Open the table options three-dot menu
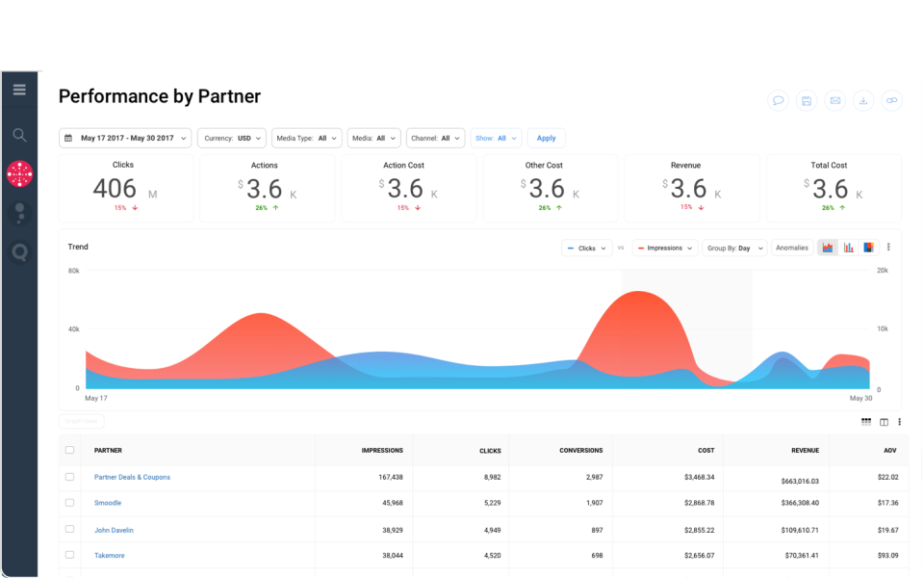 [x=899, y=421]
